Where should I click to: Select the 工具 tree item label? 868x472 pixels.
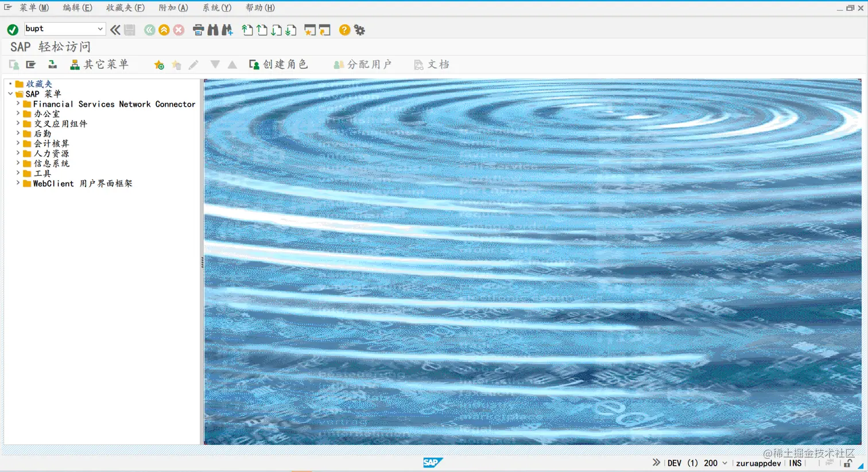[42, 173]
